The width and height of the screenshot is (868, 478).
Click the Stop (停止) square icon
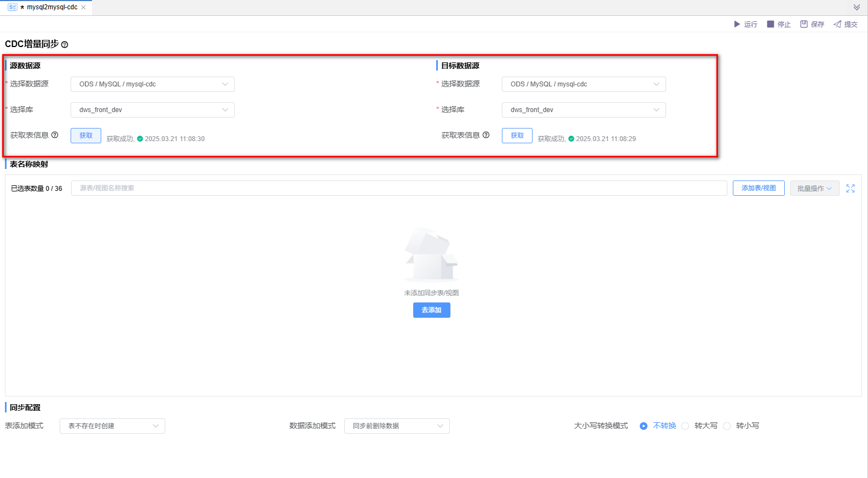tap(771, 24)
